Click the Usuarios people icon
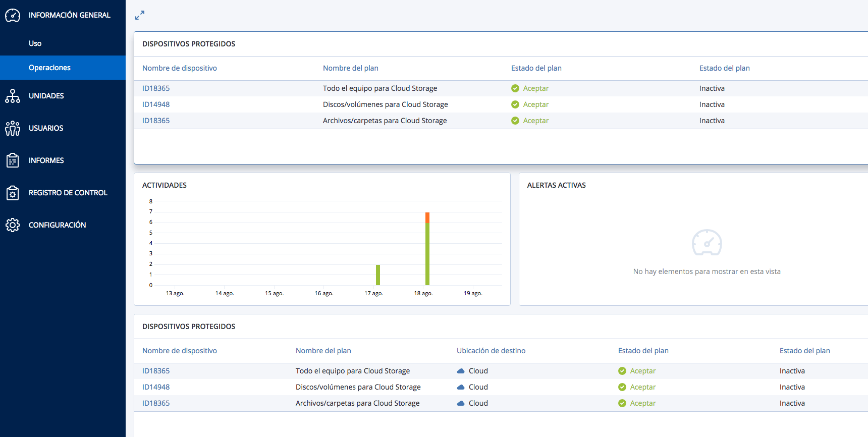This screenshot has width=868, height=437. point(13,128)
